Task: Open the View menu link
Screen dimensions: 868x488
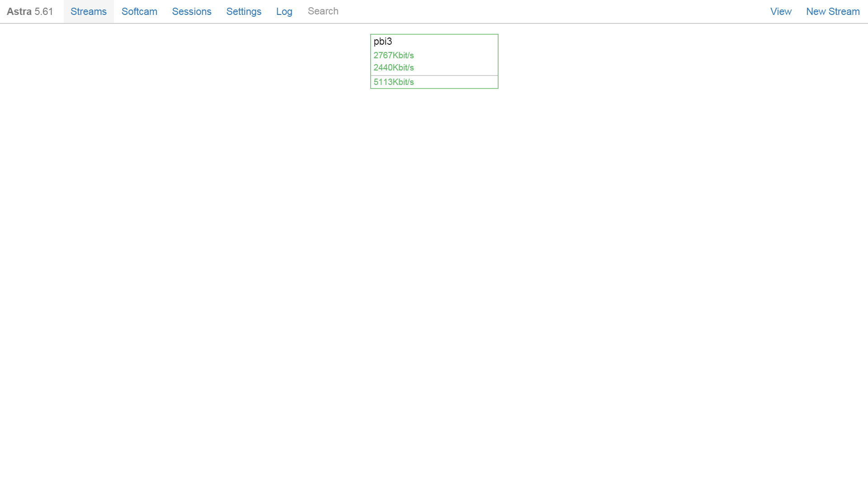Action: tap(781, 11)
